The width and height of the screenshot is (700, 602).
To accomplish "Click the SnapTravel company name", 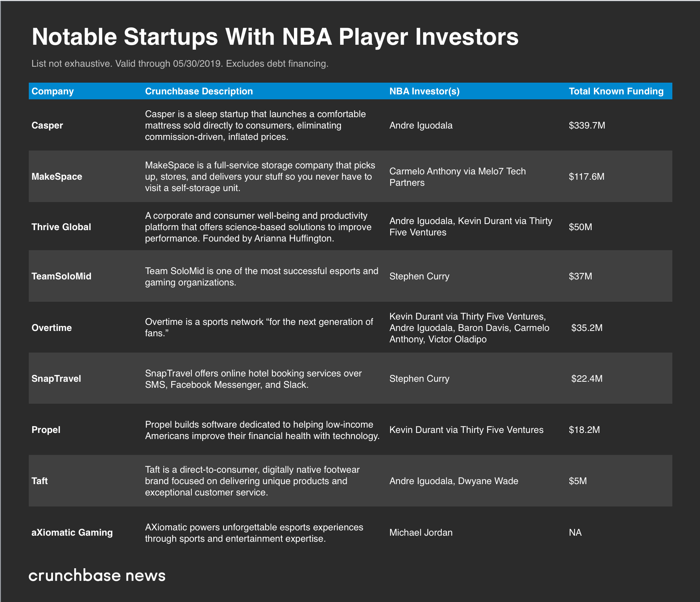I will [x=56, y=379].
